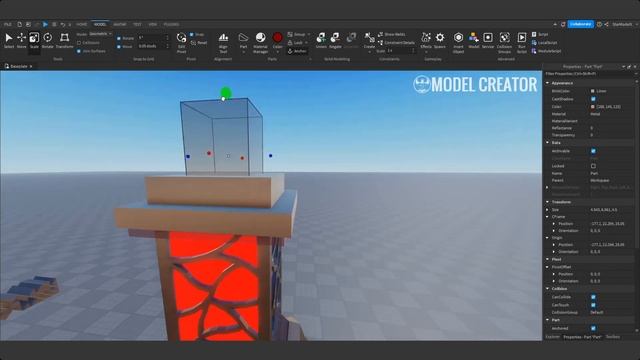The width and height of the screenshot is (640, 360).
Task: Switch to the Toolbox panel tab
Action: point(613,337)
